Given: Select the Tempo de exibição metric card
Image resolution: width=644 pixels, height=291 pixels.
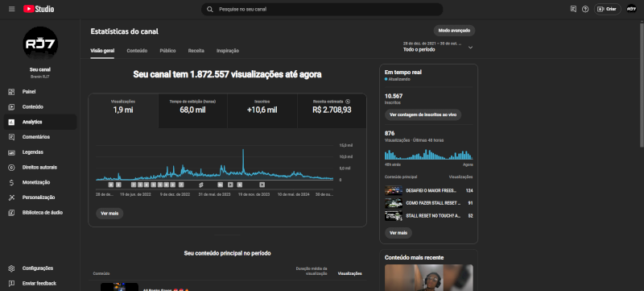Looking at the screenshot, I should [x=192, y=110].
